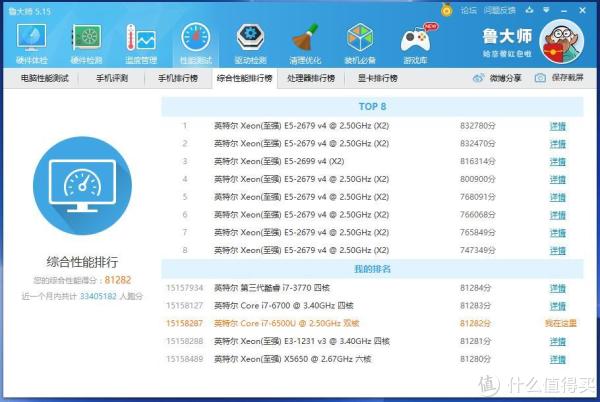This screenshot has height=402, width=600.
Task: Click the 综合性能排行 heading
Action: (x=82, y=262)
